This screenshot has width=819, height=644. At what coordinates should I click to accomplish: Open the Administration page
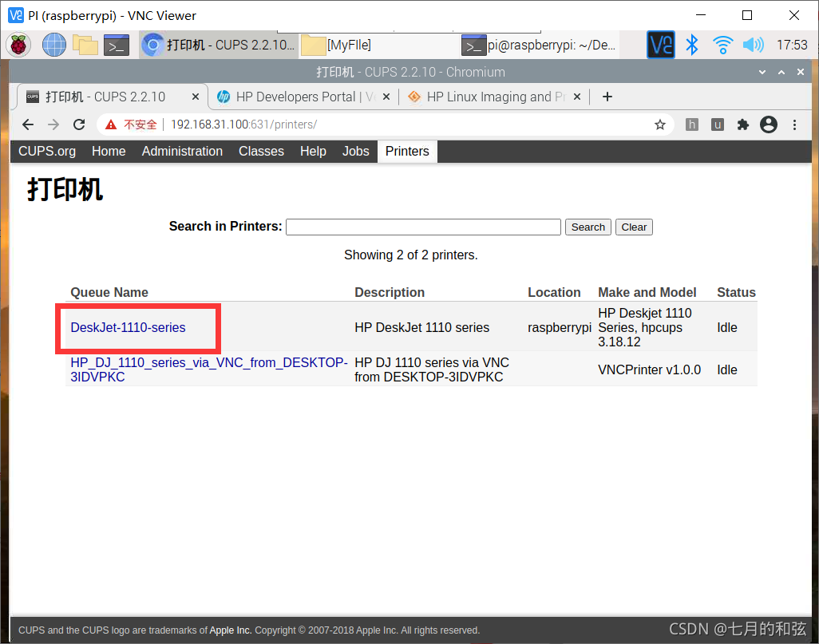click(x=182, y=152)
